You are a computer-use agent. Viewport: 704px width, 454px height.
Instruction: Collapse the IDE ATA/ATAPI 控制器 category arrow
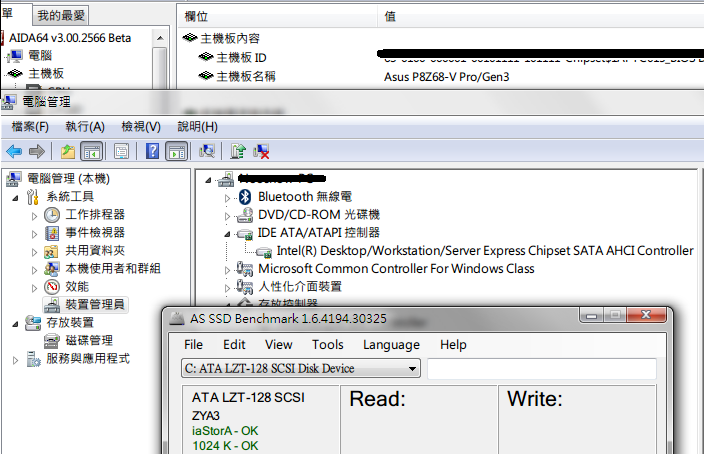point(228,234)
